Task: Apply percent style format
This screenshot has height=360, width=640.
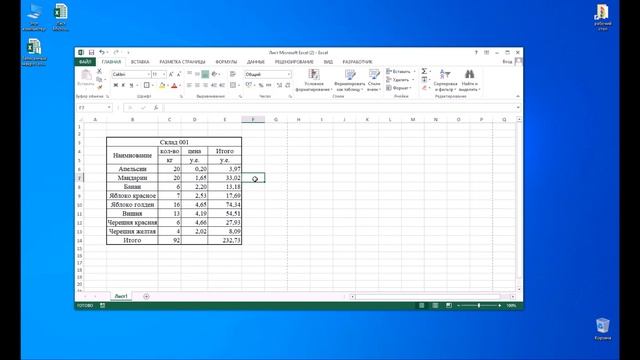Action: click(x=261, y=85)
